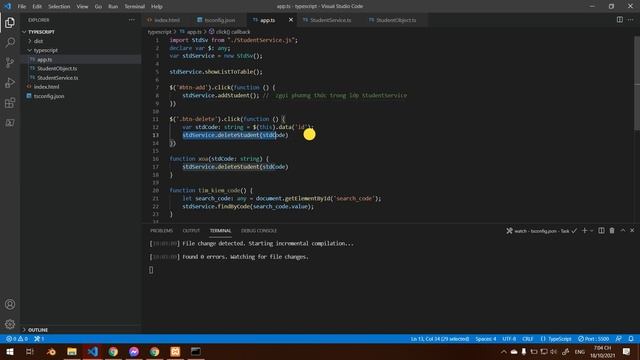This screenshot has height=360, width=640.
Task: Click Live Server Port 5500 status item
Action: coord(593,339)
